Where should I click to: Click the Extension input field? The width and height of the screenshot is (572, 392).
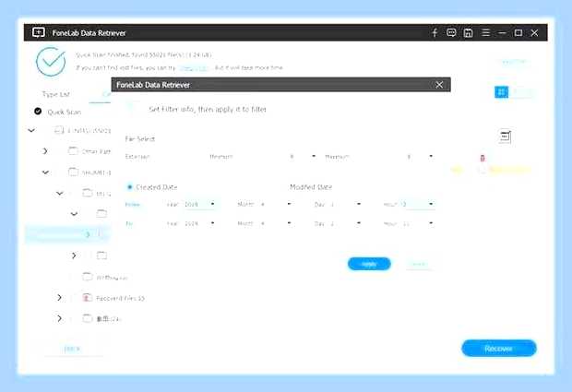point(177,157)
